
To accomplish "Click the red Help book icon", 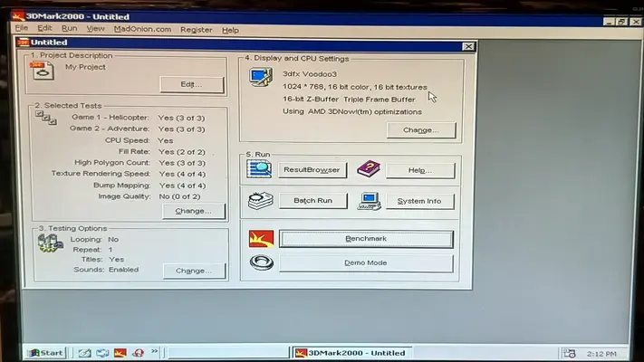I will [x=368, y=169].
